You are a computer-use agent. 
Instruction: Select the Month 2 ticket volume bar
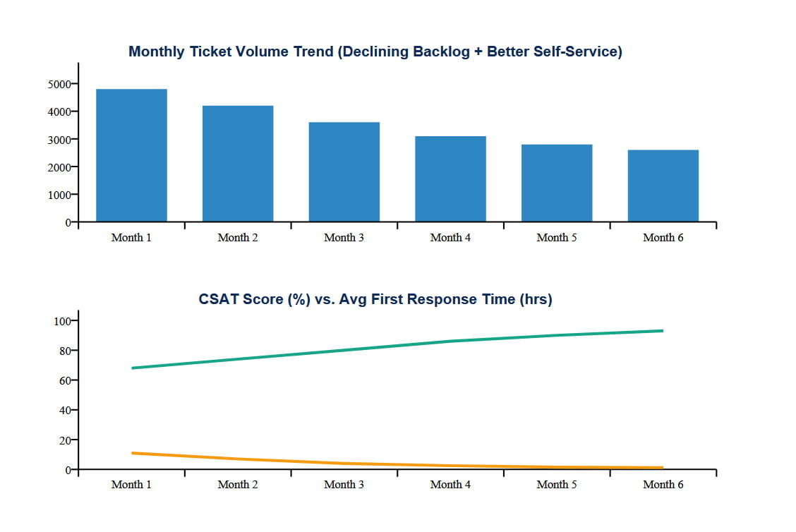point(238,164)
